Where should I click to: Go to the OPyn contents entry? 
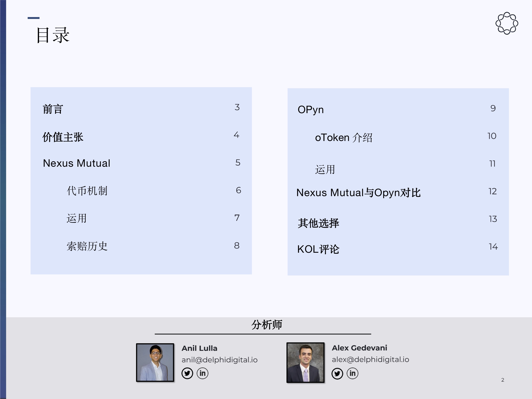(311, 110)
